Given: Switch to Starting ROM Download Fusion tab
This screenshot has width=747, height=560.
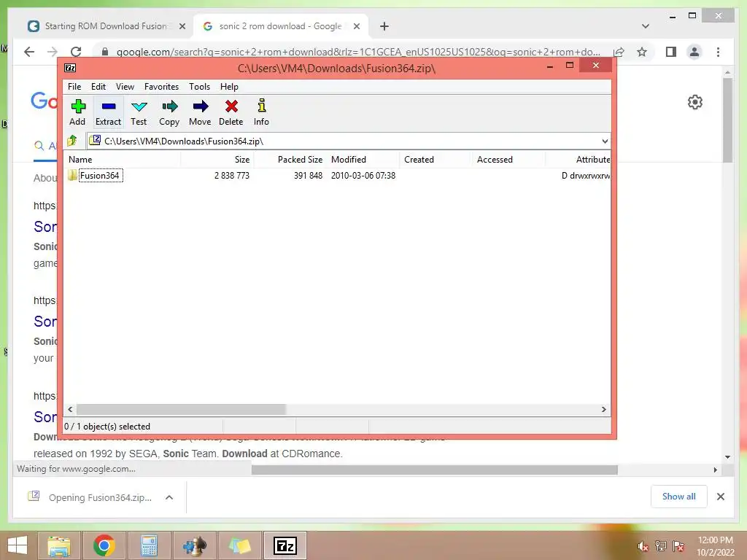Looking at the screenshot, I should coord(106,26).
